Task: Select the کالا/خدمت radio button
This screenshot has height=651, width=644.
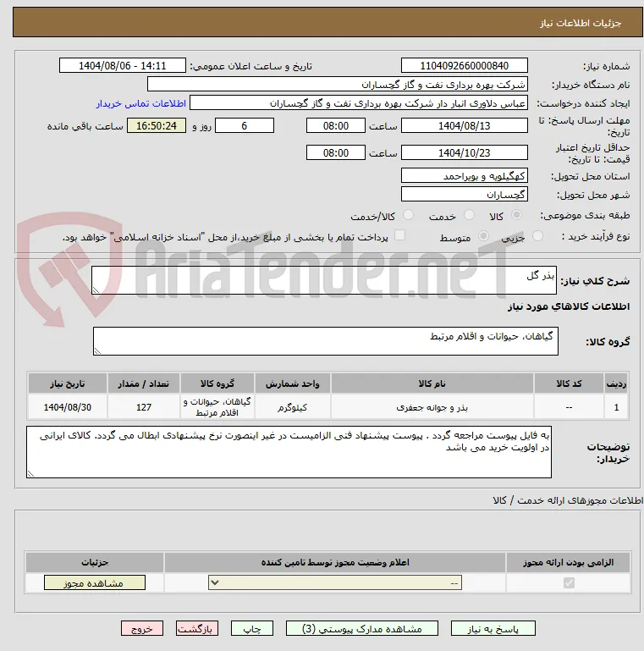Action: click(x=408, y=215)
